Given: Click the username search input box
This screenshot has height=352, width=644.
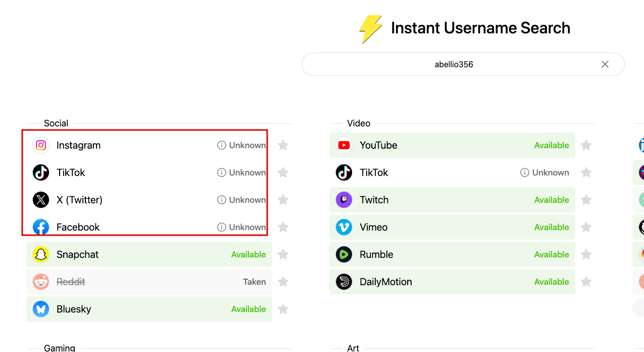Looking at the screenshot, I should 453,64.
